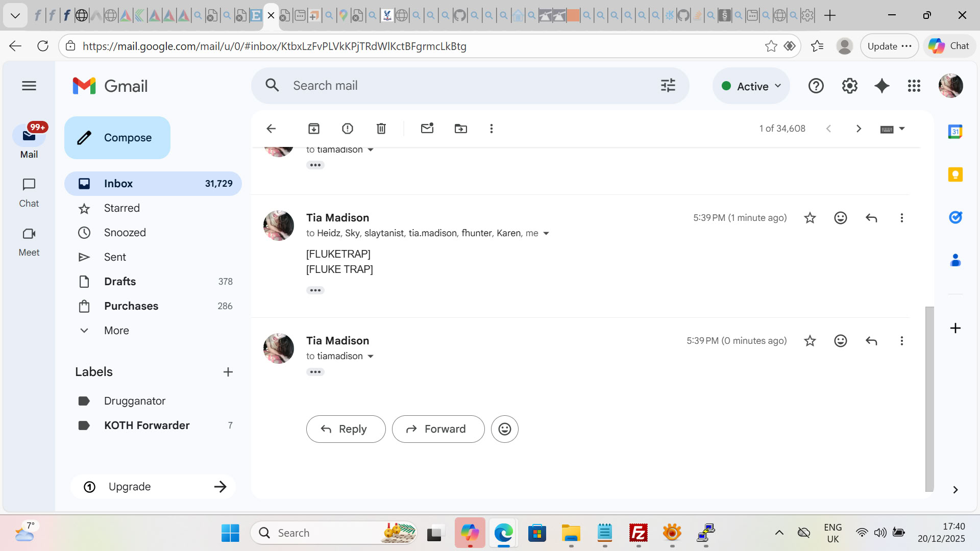980x551 pixels.
Task: Star the last Tia Madison message
Action: [810, 341]
